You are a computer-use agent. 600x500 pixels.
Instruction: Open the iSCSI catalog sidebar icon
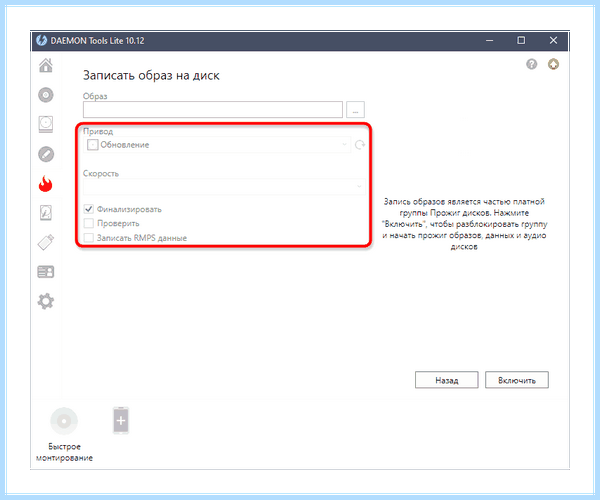coord(46,272)
